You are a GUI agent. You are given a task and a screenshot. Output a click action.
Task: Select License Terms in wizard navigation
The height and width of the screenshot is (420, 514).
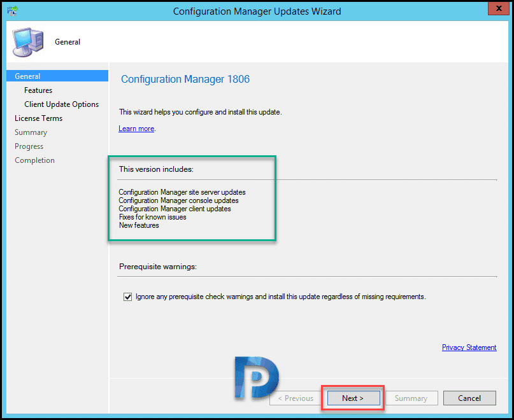click(38, 118)
